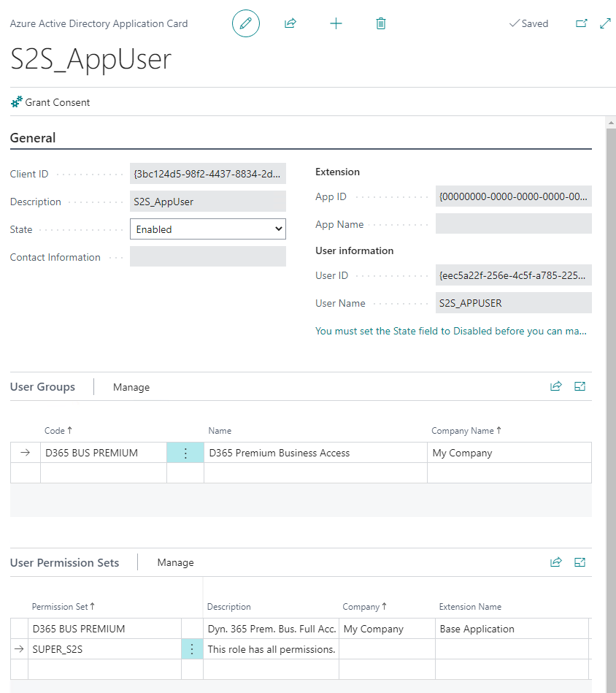Click the expand page arrows icon
The height and width of the screenshot is (693, 616).
point(605,23)
